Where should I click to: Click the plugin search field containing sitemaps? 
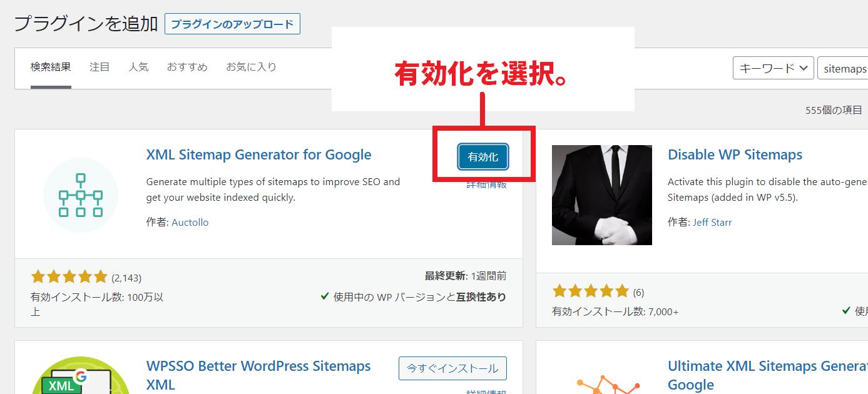tap(842, 68)
